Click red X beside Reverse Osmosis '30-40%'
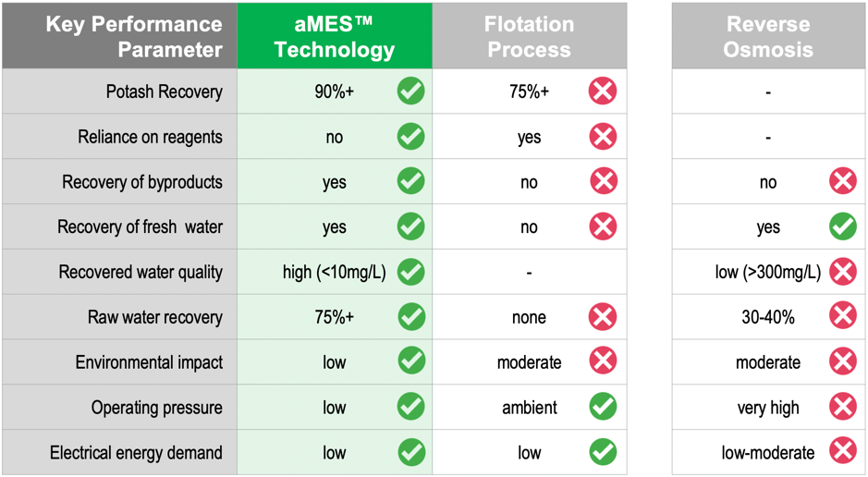This screenshot has width=868, height=477. (x=843, y=316)
